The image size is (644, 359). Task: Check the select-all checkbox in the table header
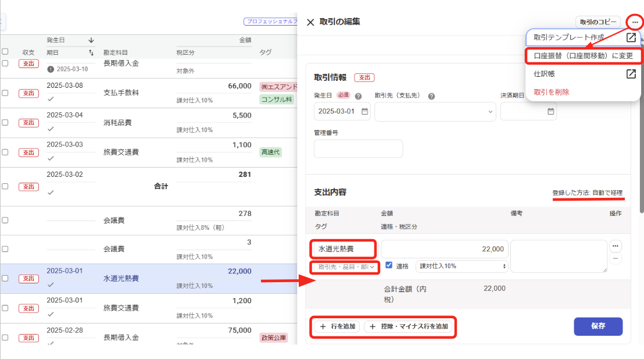pyautogui.click(x=5, y=52)
